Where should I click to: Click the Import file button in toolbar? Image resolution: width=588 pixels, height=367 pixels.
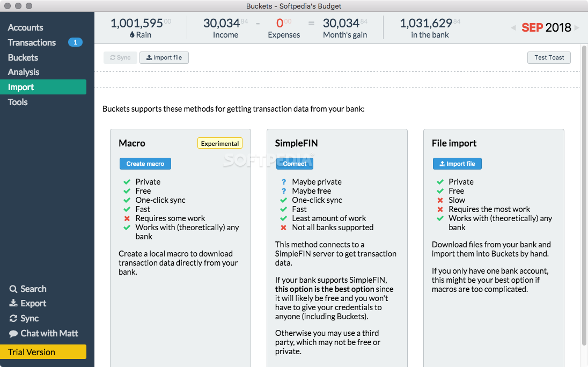click(x=164, y=57)
